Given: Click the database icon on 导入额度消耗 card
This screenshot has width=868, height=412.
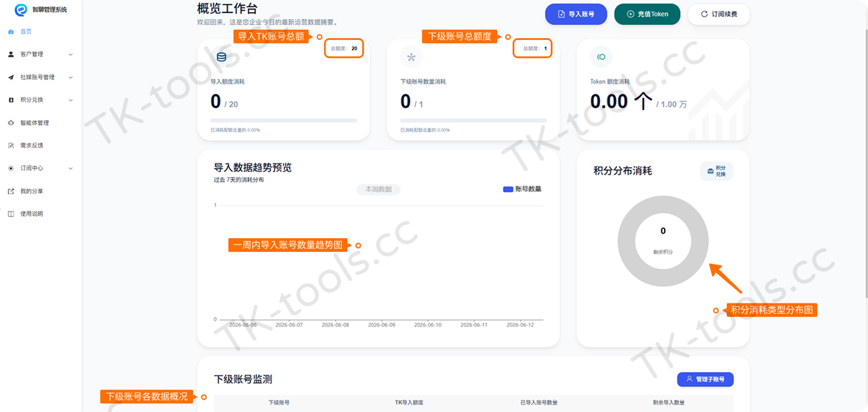Looking at the screenshot, I should [221, 57].
